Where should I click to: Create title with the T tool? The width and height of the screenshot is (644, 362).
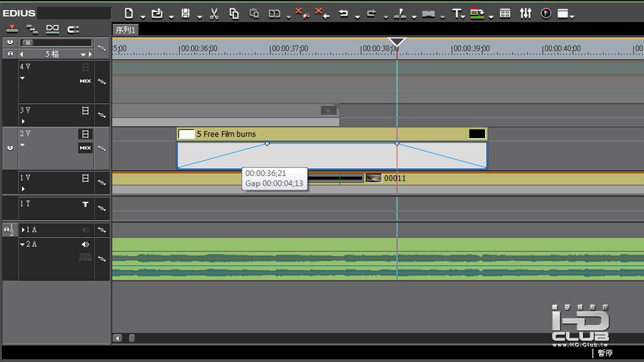(x=456, y=13)
